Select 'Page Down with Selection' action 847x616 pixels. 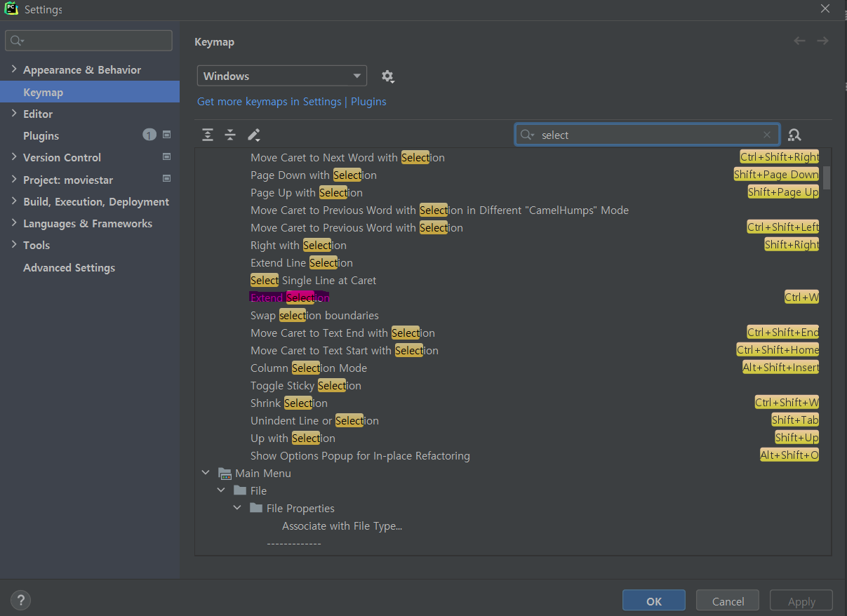(x=314, y=175)
